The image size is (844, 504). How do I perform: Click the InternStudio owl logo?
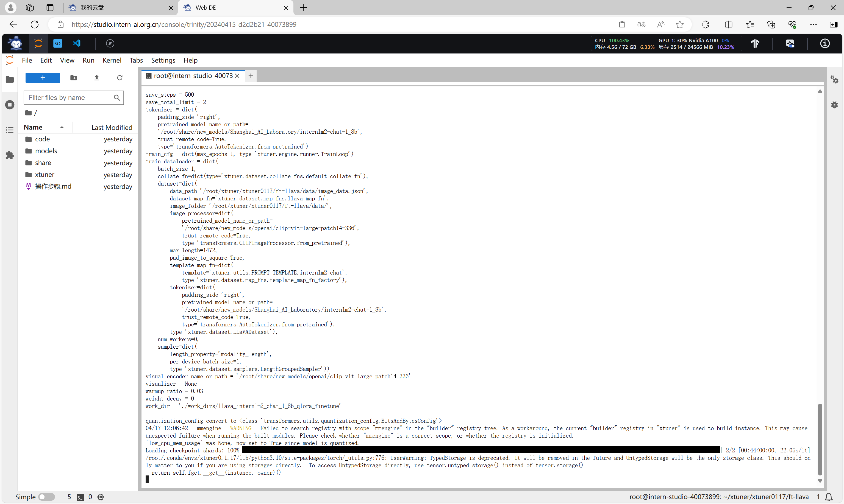[x=15, y=43]
